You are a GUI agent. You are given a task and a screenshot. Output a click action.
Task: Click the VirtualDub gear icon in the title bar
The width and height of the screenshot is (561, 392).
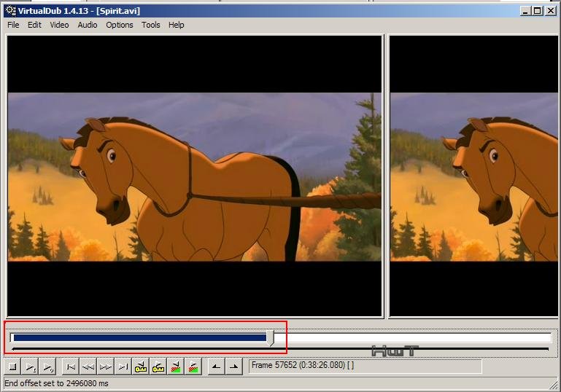click(x=11, y=11)
